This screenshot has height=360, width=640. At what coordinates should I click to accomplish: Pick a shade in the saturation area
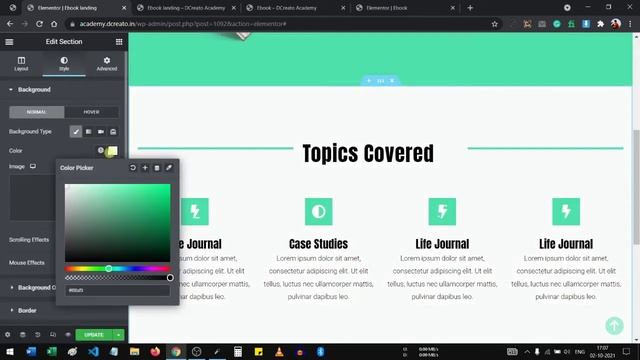[x=118, y=223]
